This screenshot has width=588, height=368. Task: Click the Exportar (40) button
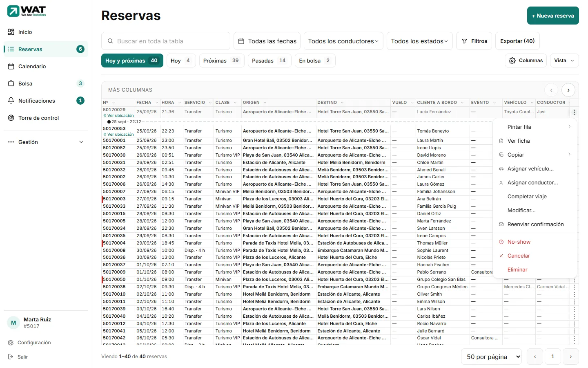click(x=517, y=41)
